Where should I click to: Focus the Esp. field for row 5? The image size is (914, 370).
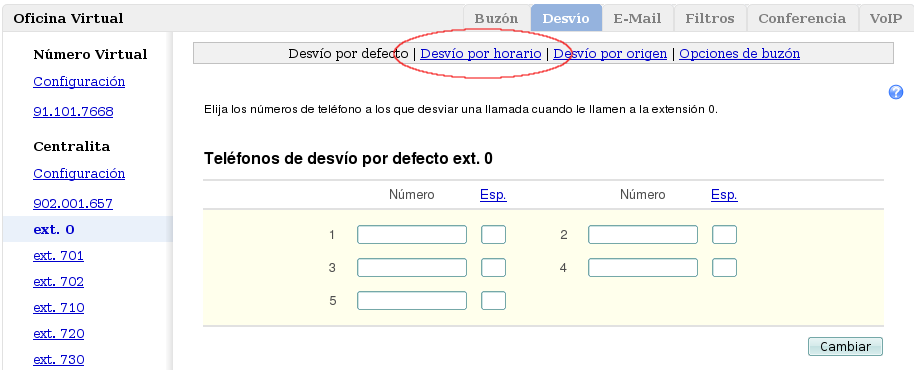(x=493, y=301)
